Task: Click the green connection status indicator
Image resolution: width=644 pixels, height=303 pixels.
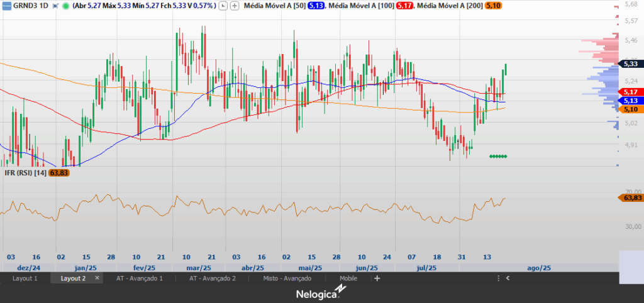Action: (x=65, y=6)
